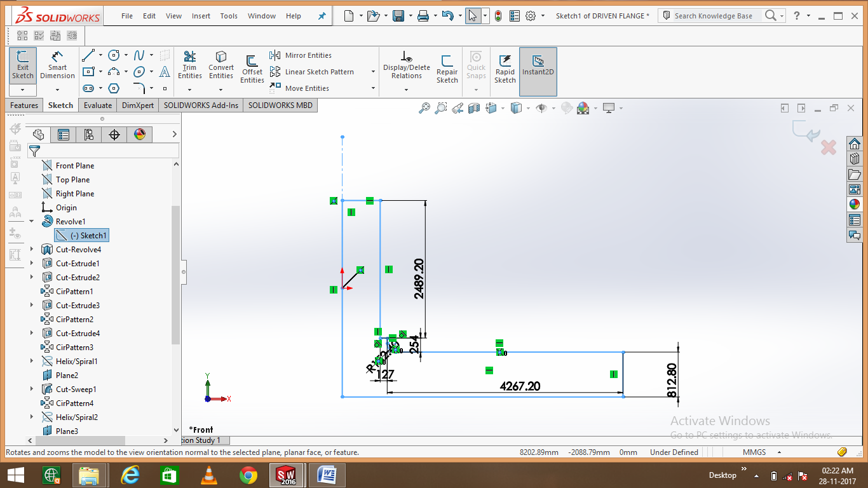Viewport: 868px width, 488px height.
Task: Open SOLIDWORKS from the taskbar
Action: pyautogui.click(x=287, y=475)
